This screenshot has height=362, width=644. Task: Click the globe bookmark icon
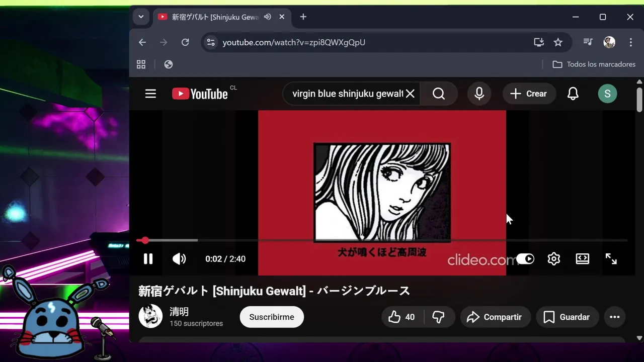tap(169, 64)
